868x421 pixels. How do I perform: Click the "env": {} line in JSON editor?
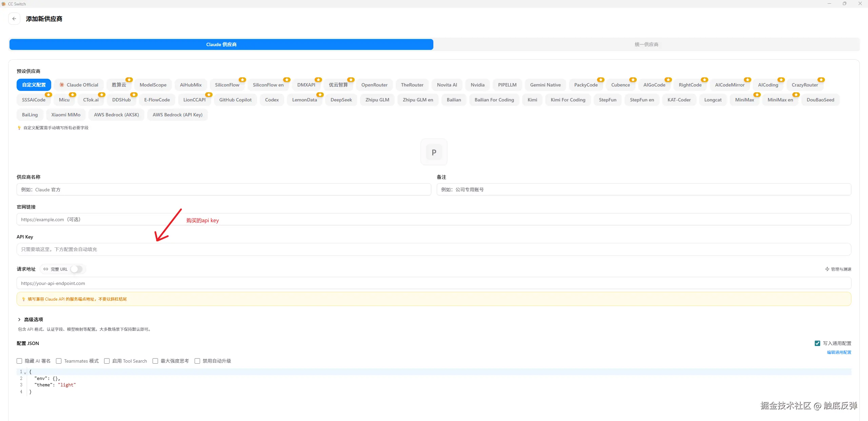[47, 378]
